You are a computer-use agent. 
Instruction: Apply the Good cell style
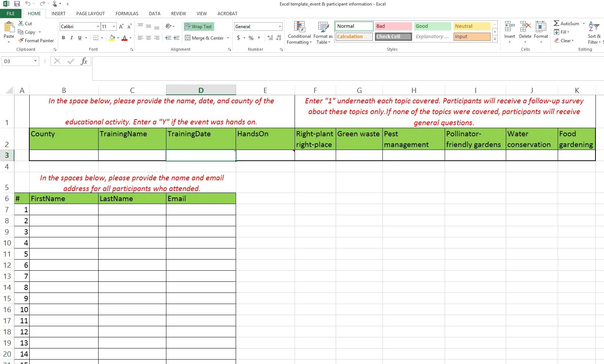[432, 26]
